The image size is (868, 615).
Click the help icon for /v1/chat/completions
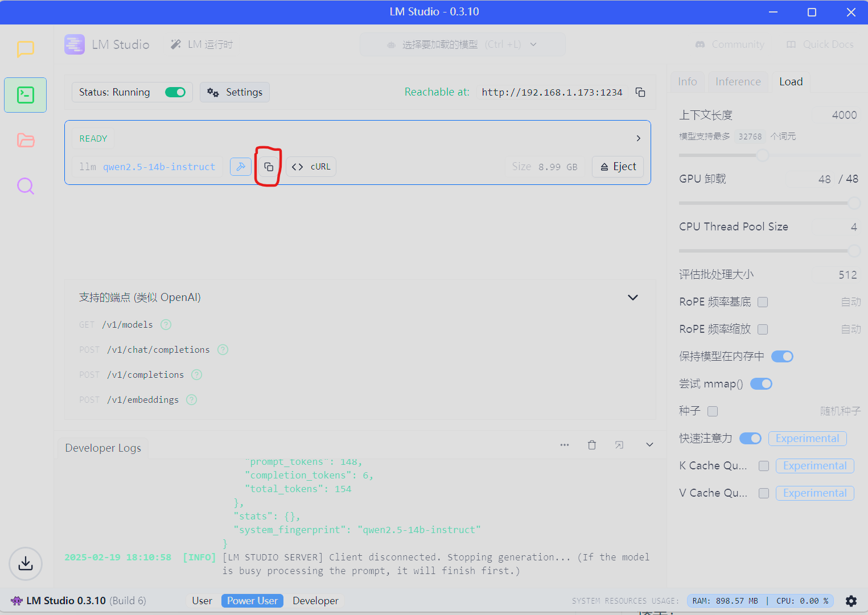pos(223,350)
